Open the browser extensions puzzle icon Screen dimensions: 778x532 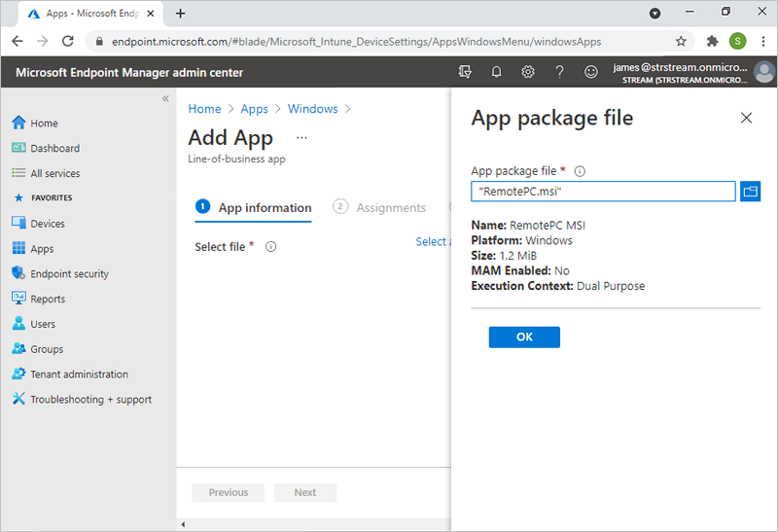(712, 41)
